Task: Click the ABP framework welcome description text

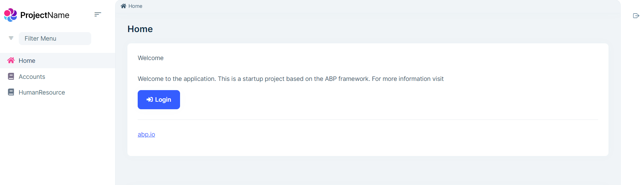Action: point(290,79)
